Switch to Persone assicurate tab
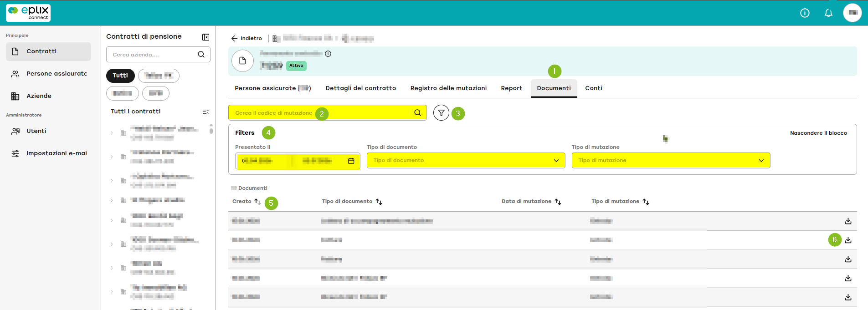The image size is (868, 310). (x=272, y=88)
